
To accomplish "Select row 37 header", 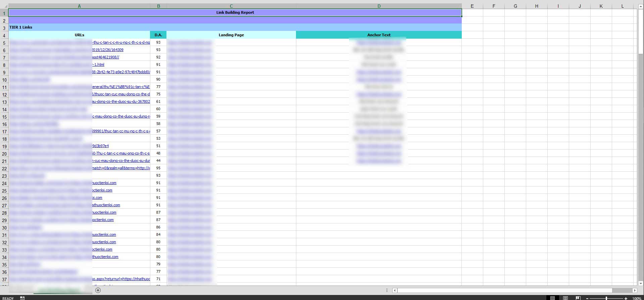I will click(4, 279).
